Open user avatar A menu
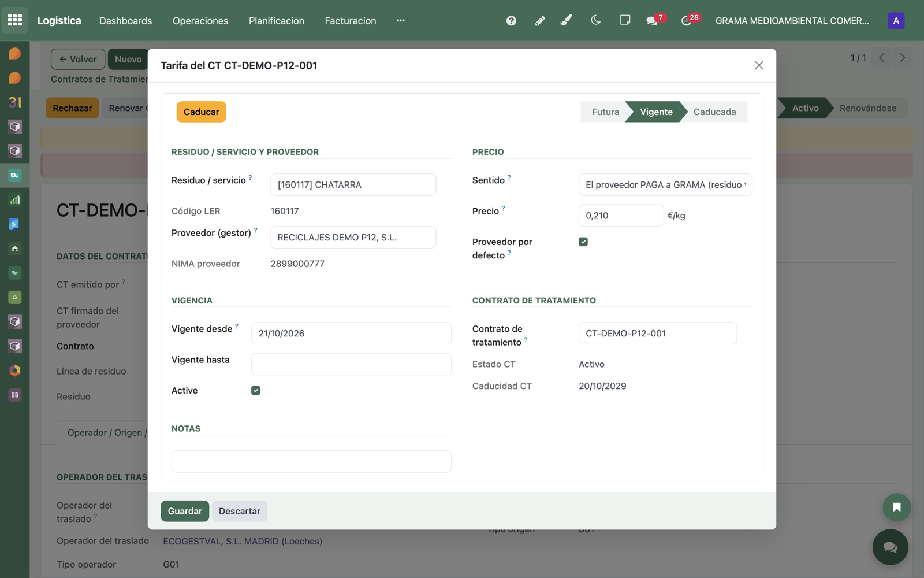This screenshot has width=924, height=578. (896, 21)
